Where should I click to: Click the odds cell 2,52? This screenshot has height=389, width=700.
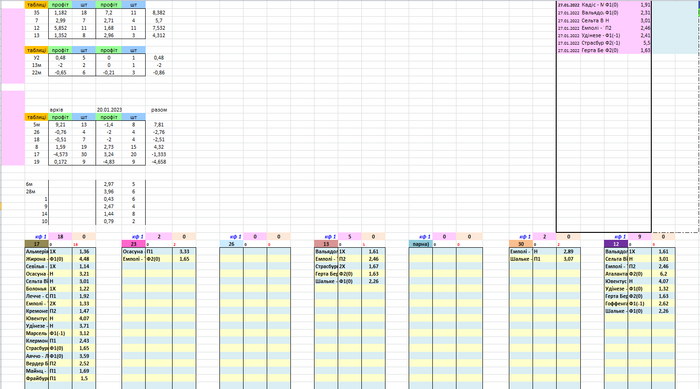[x=84, y=364]
